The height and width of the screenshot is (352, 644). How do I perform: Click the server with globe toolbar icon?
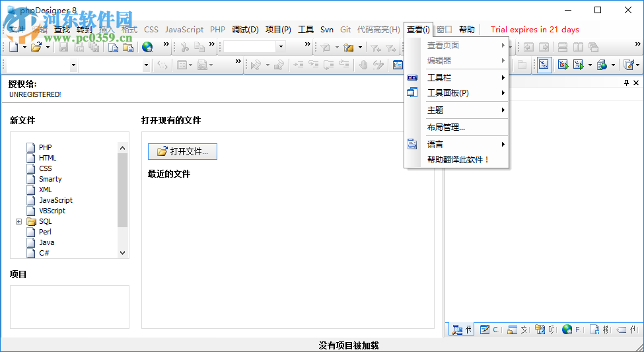point(602,65)
